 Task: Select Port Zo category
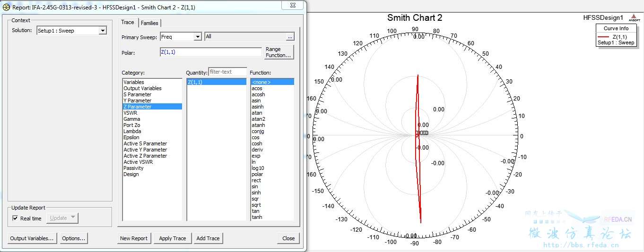151,125
